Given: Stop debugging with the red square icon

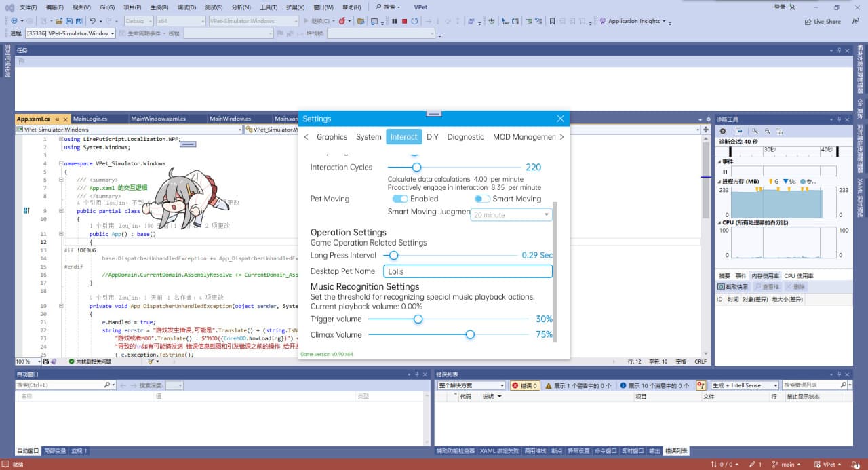Looking at the screenshot, I should coord(406,21).
